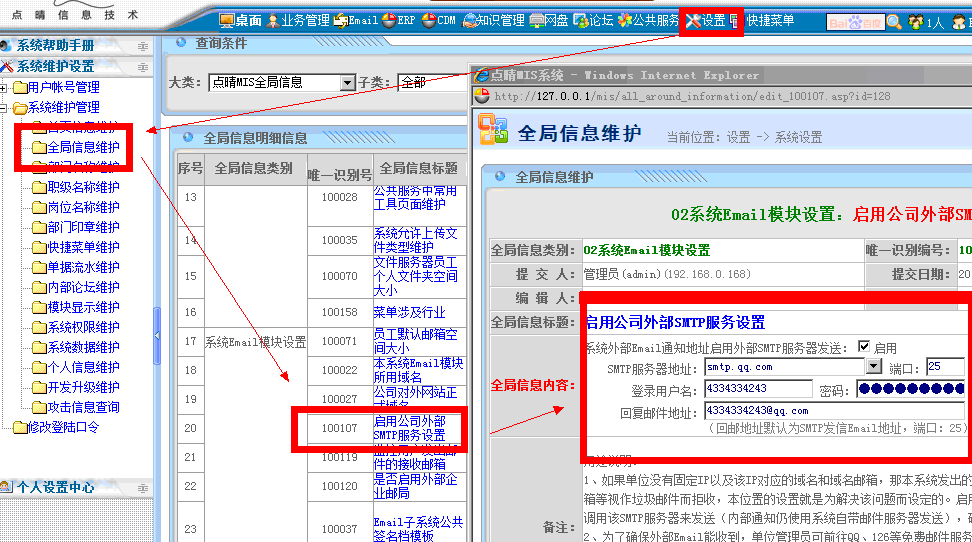972x542 pixels.
Task: Open the 网盘 network disk icon
Action: pyautogui.click(x=550, y=21)
